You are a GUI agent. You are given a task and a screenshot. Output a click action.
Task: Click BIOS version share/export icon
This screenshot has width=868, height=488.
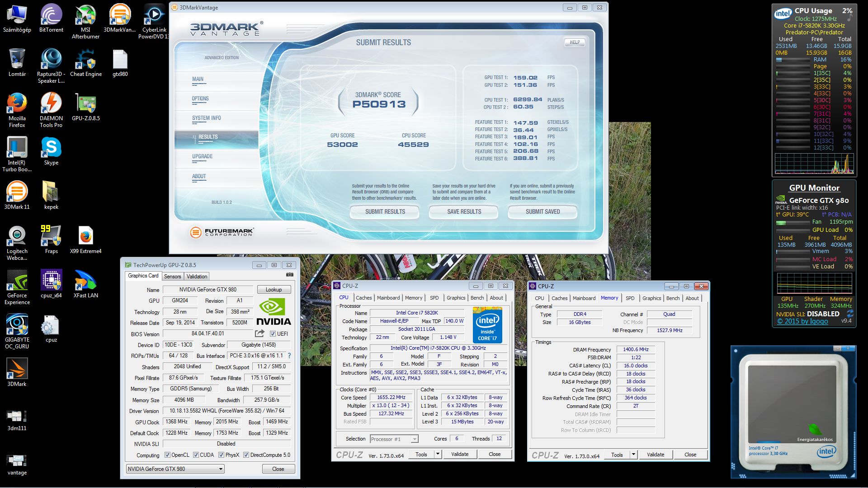pos(259,333)
